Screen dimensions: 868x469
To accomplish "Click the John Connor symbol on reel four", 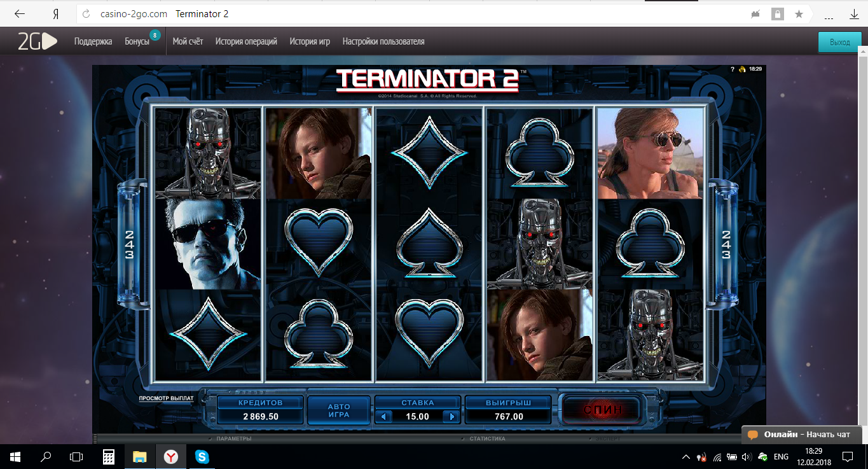I will [x=540, y=335].
